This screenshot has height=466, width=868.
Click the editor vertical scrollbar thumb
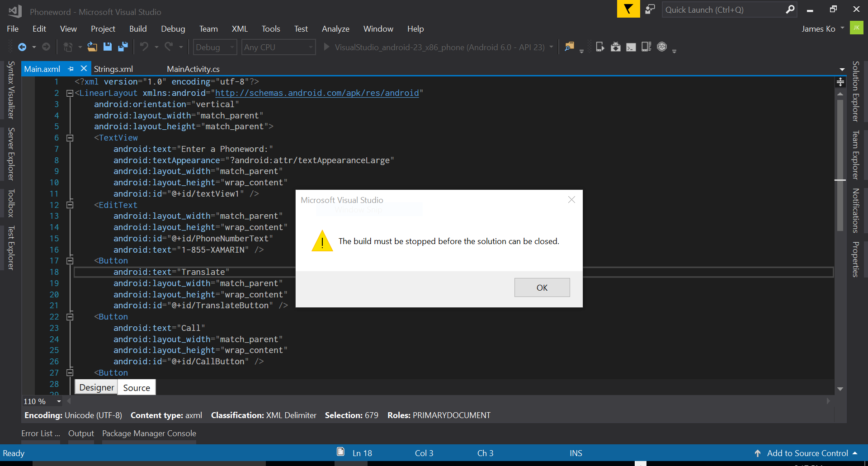[x=840, y=165]
